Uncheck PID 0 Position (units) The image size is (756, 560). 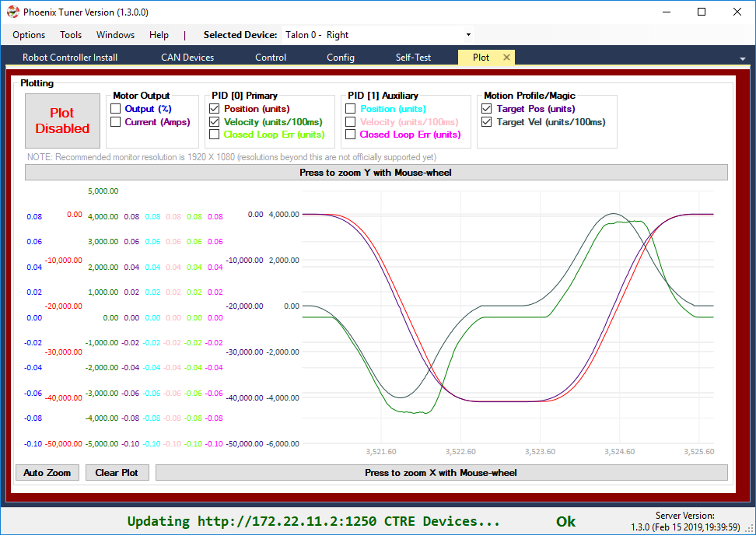(215, 109)
